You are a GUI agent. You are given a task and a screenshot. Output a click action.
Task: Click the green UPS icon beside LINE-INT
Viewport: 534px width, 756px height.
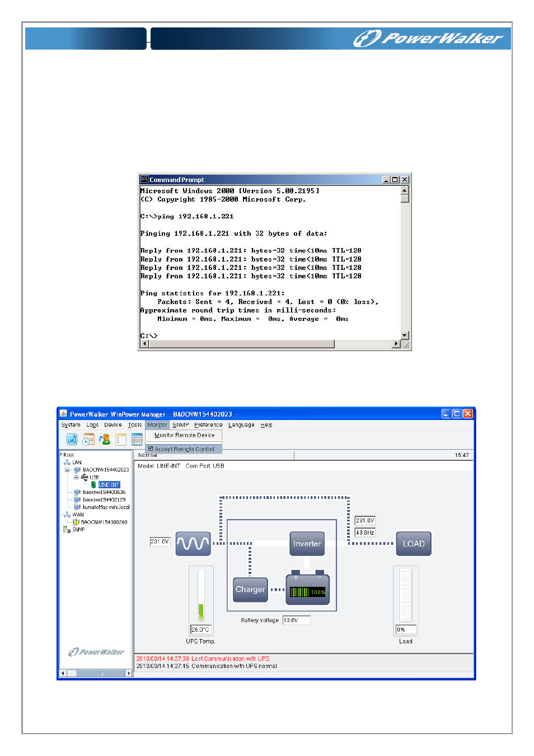[93, 484]
